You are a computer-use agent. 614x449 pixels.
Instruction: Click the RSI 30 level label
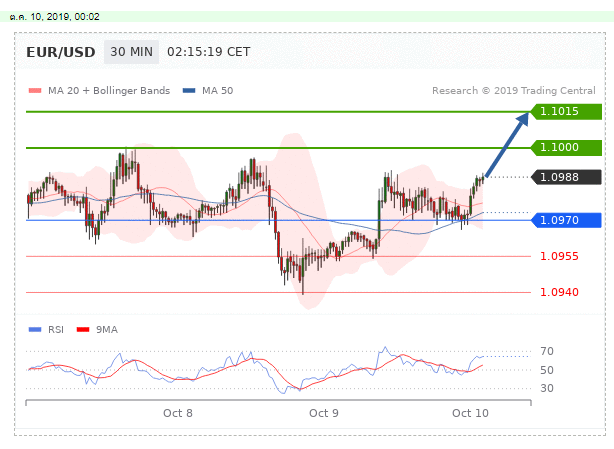pos(547,388)
